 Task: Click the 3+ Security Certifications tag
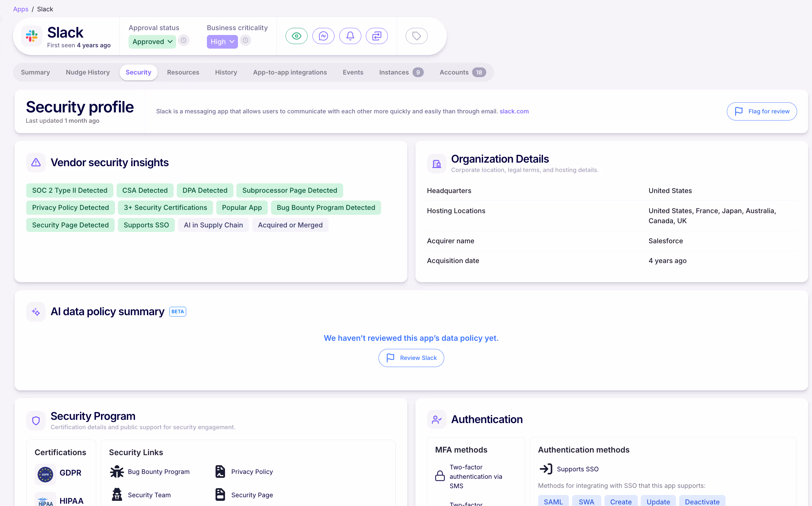pyautogui.click(x=165, y=208)
